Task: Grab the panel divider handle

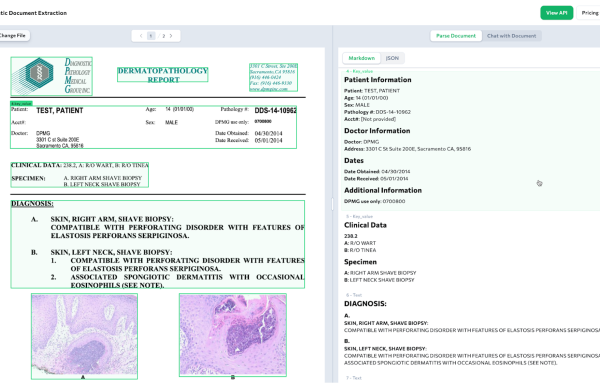Action: 332,204
